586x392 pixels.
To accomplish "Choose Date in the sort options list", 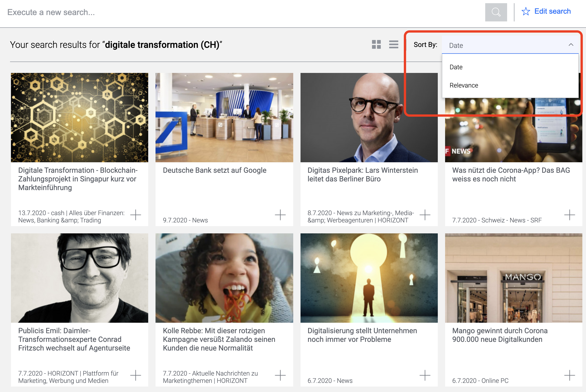I will coord(510,67).
